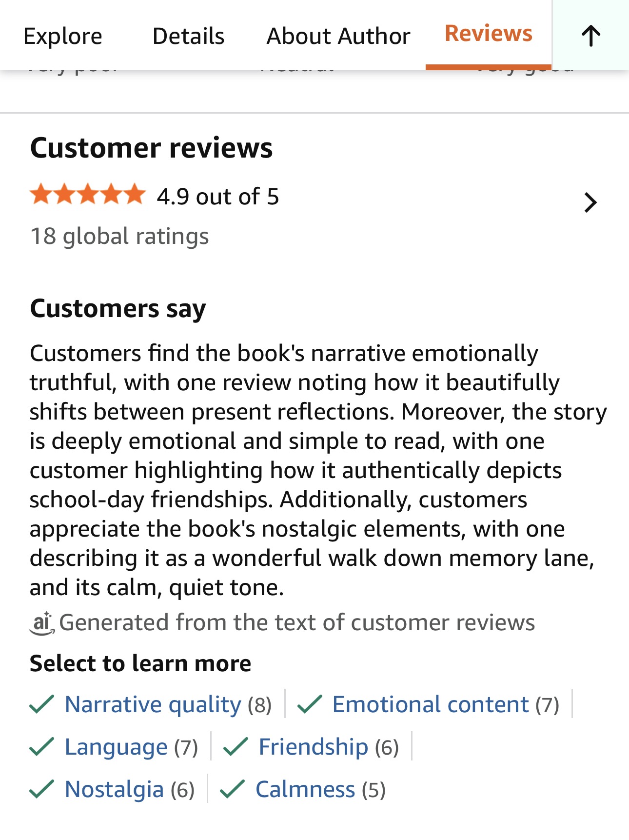This screenshot has height=840, width=629.
Task: Expand the Calmness review topic
Action: click(x=304, y=789)
